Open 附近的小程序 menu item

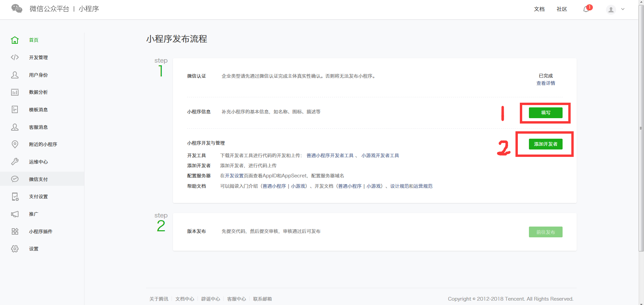click(43, 144)
